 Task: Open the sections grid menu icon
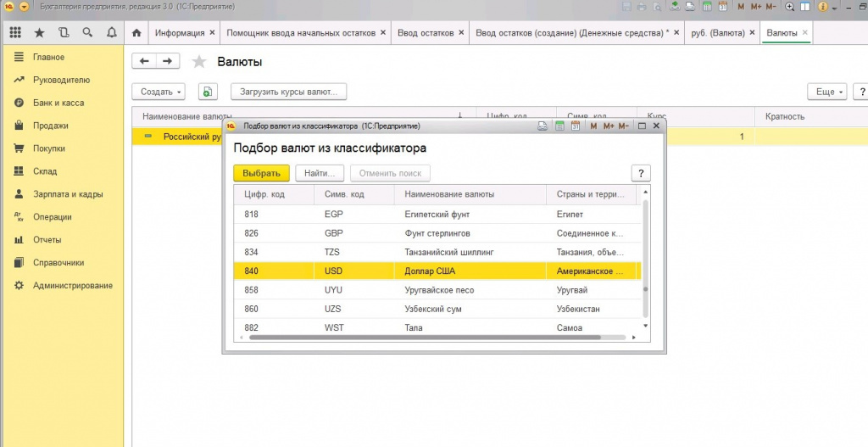pyautogui.click(x=15, y=33)
